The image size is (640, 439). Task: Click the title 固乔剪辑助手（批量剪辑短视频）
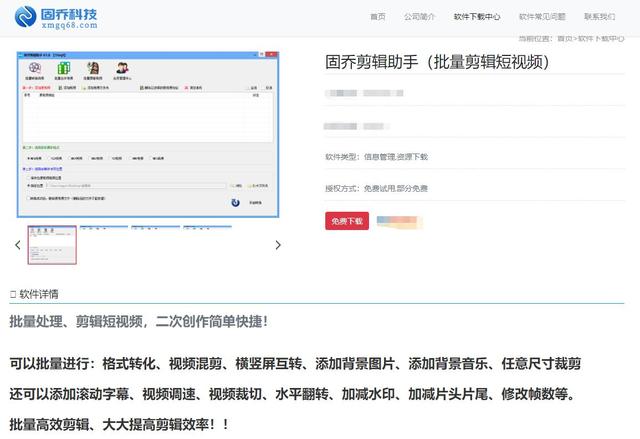(x=438, y=62)
